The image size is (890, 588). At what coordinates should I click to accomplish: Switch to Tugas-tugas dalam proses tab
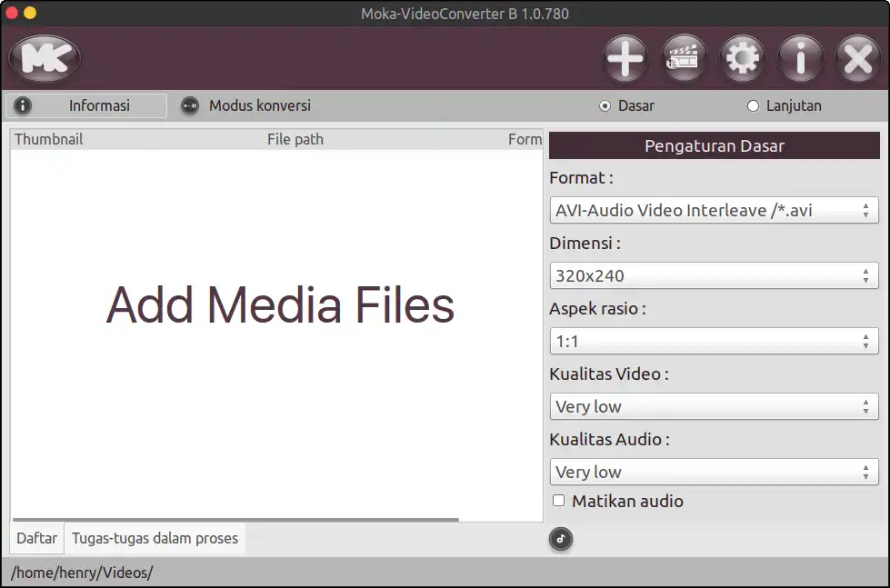155,538
